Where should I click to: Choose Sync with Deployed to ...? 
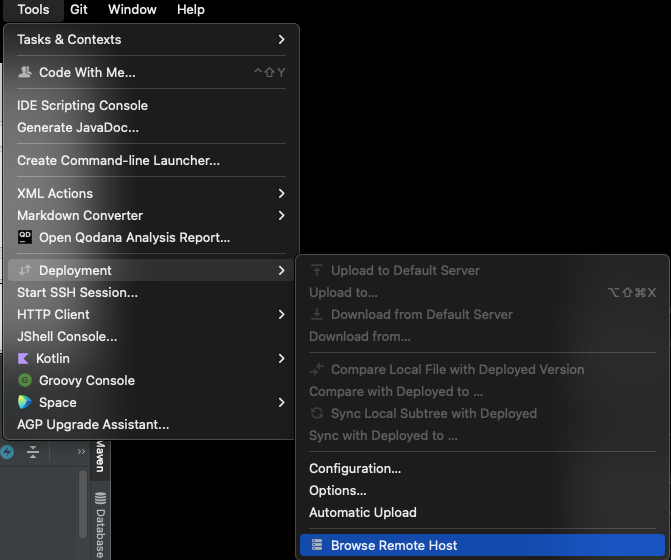[x=482, y=436]
